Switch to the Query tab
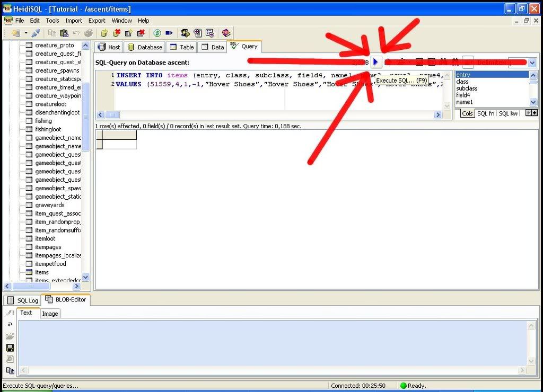543x392 pixels. 244,47
